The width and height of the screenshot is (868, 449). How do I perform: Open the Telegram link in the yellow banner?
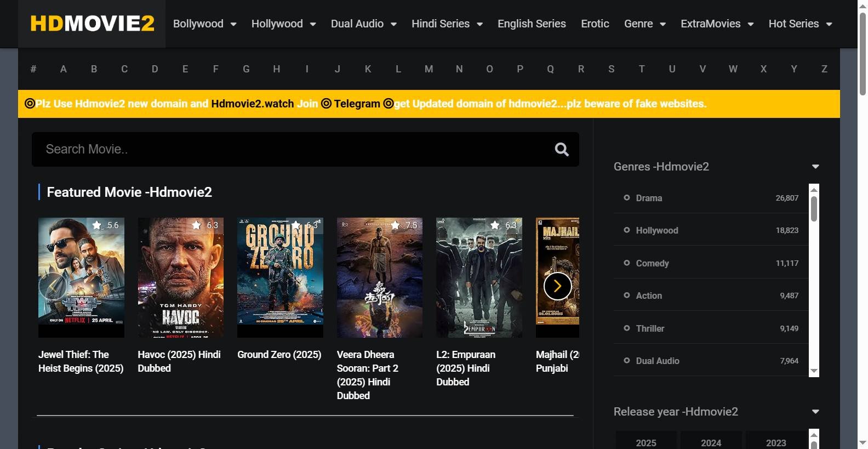click(x=357, y=104)
